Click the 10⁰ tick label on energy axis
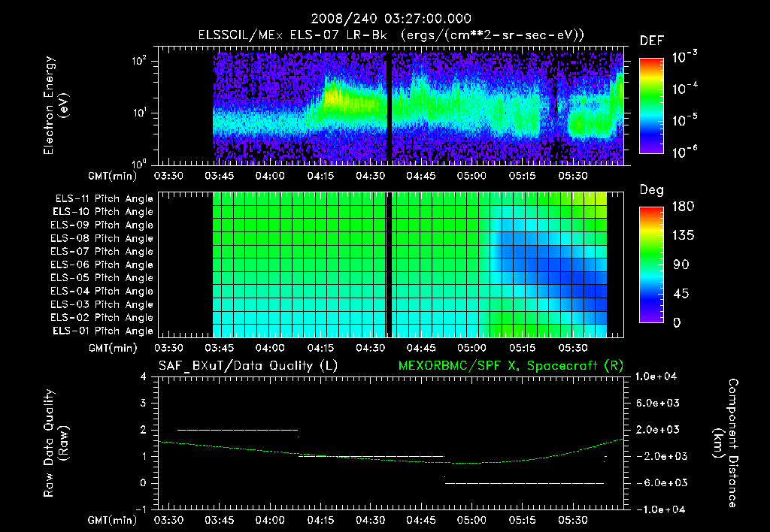770x532 pixels. [138, 164]
